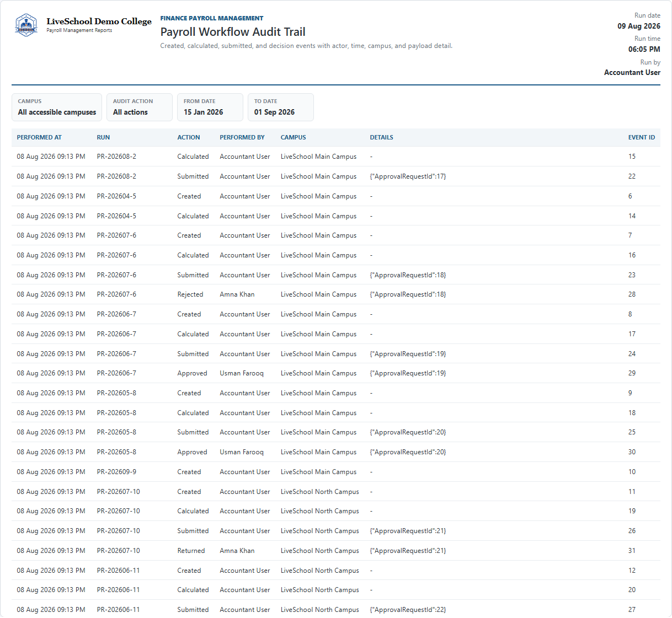Click event ID 9
This screenshot has height=618, width=672.
(x=630, y=393)
